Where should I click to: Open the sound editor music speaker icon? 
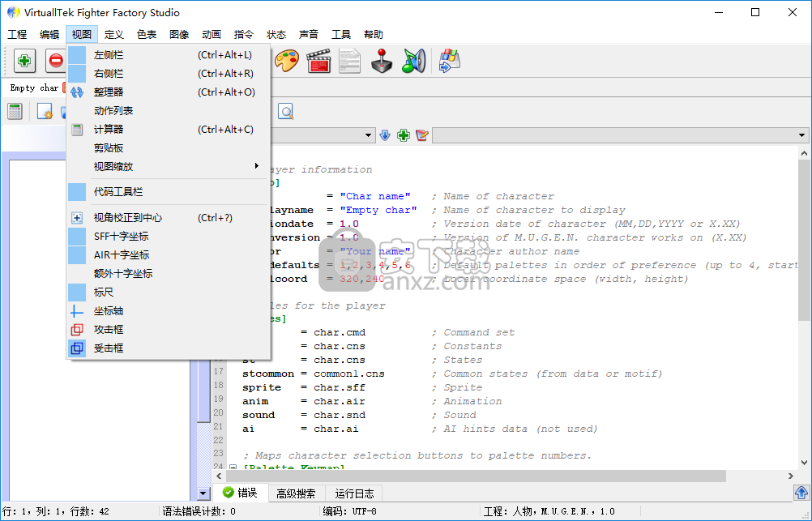(x=413, y=61)
